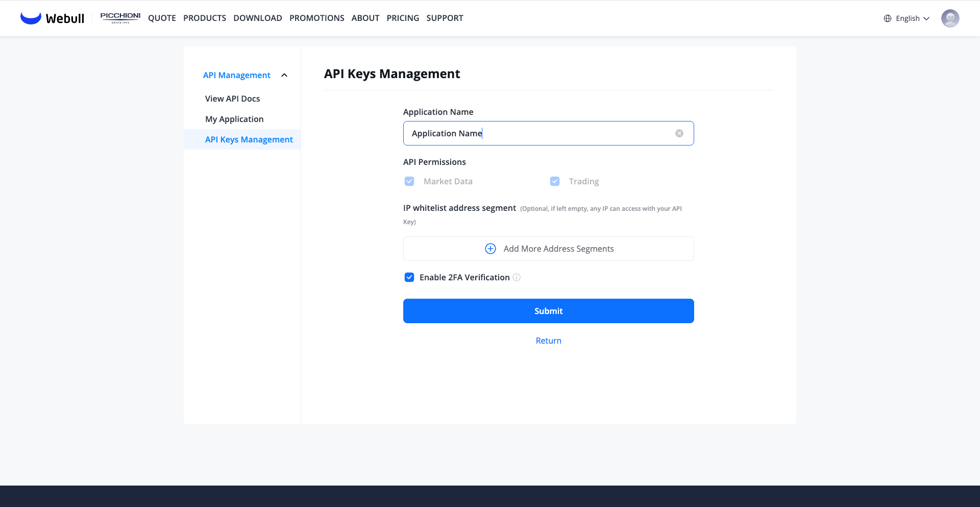Click the Webull logo

52,18
